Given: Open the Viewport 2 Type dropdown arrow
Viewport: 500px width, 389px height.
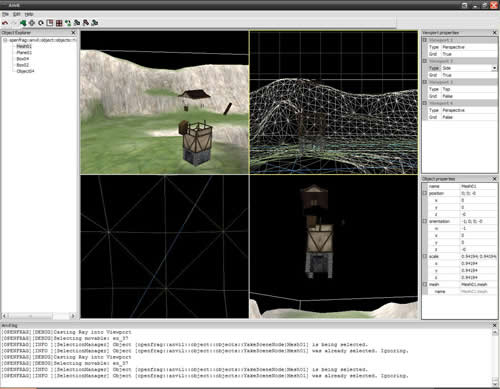Looking at the screenshot, I should click(x=494, y=68).
